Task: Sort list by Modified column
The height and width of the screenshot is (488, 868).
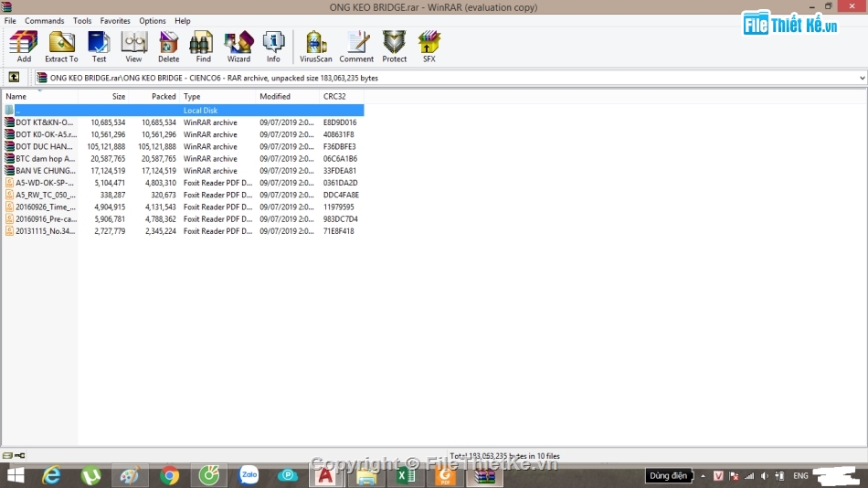Action: (287, 96)
